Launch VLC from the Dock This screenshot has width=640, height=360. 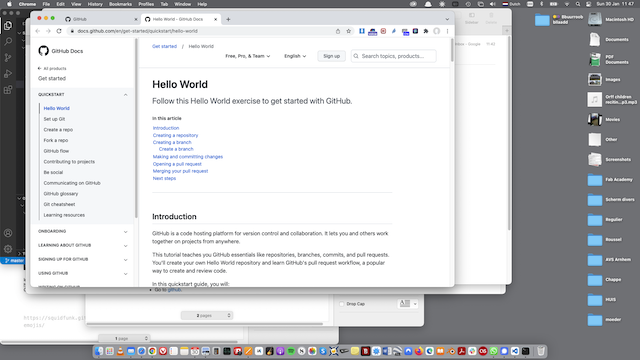pyautogui.click(x=120, y=351)
